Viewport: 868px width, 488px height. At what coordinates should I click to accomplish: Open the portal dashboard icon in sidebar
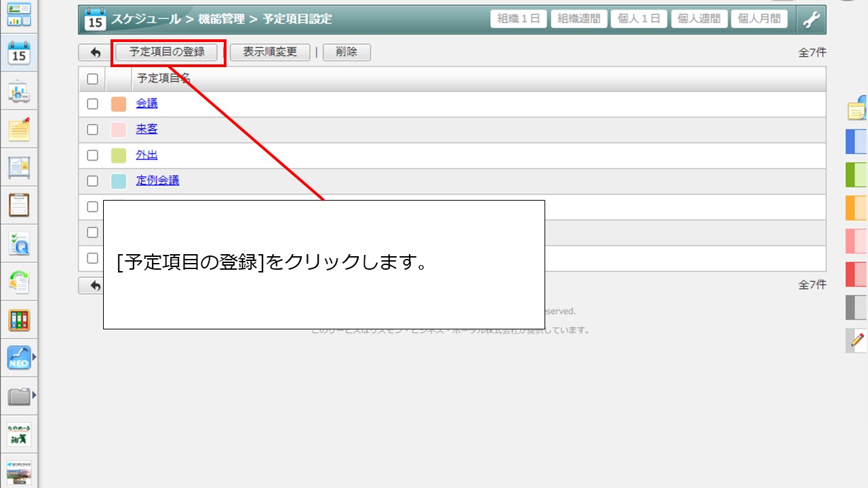19,14
